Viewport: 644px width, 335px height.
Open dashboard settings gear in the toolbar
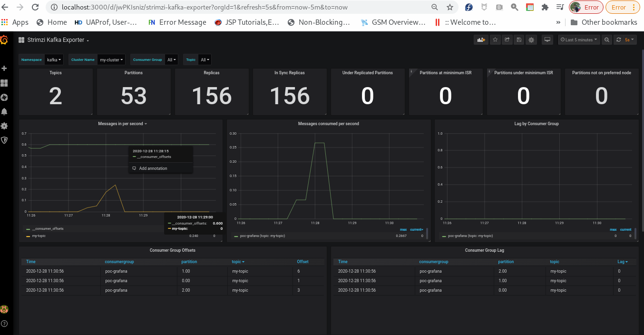(x=531, y=40)
